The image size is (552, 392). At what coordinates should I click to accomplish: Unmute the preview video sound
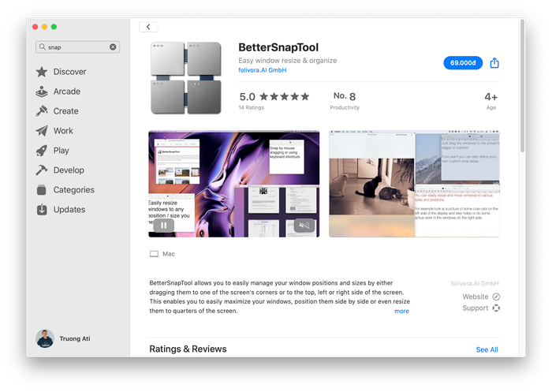[304, 226]
